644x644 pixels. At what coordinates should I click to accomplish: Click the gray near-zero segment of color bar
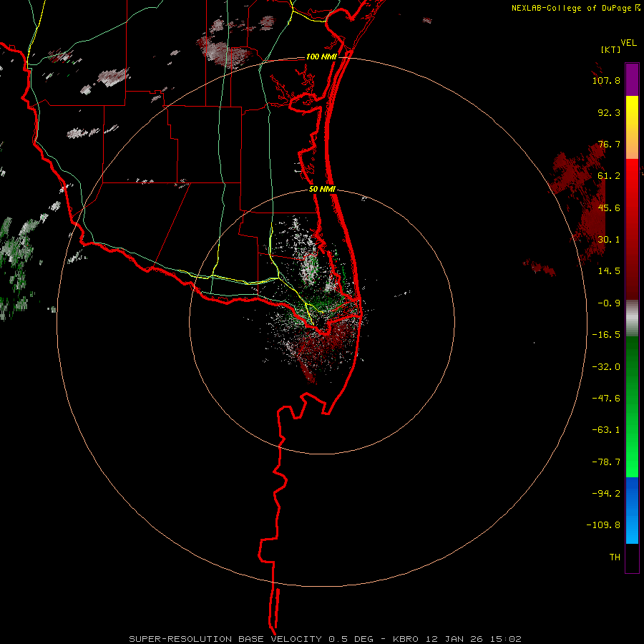632,318
